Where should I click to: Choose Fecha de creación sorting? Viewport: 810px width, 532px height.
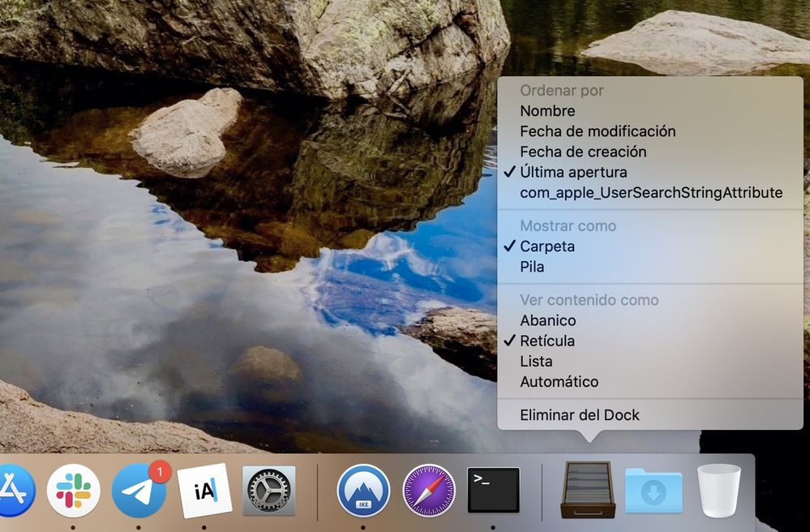(583, 152)
